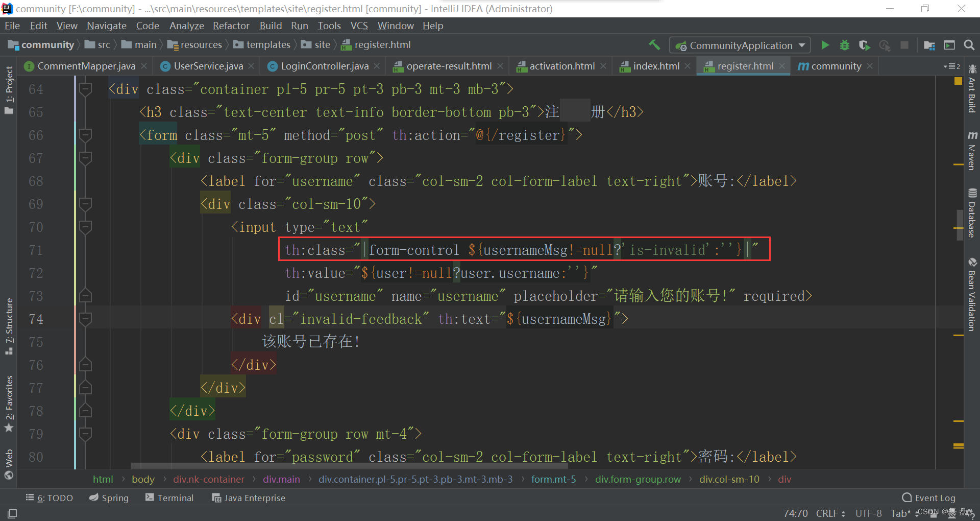Click the yellow inspection indicator square
This screenshot has height=521, width=980.
(x=958, y=81)
